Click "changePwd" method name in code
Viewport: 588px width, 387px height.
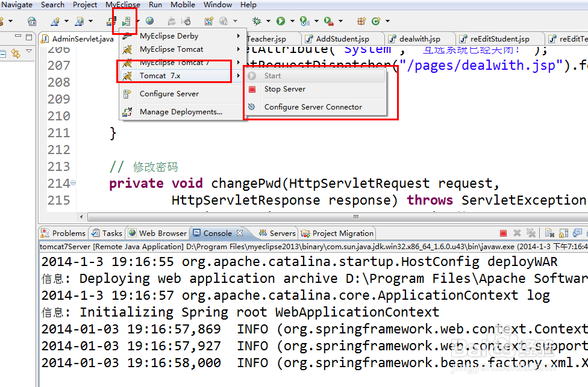click(246, 183)
